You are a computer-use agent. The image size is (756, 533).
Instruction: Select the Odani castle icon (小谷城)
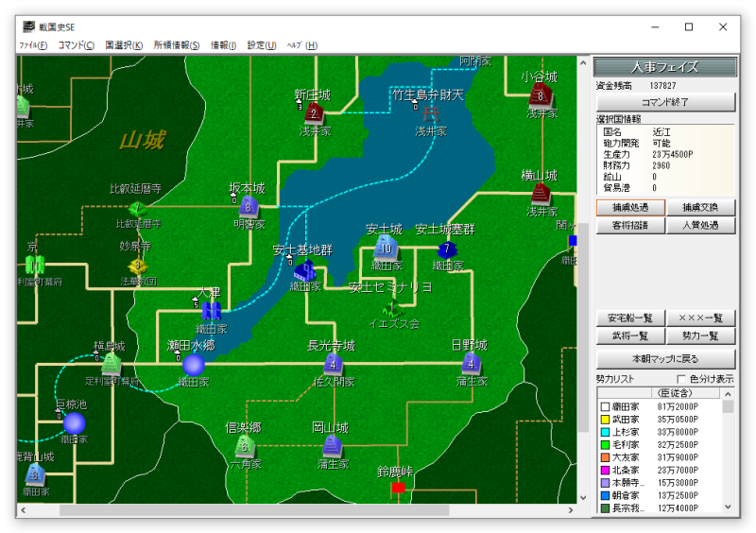[541, 96]
